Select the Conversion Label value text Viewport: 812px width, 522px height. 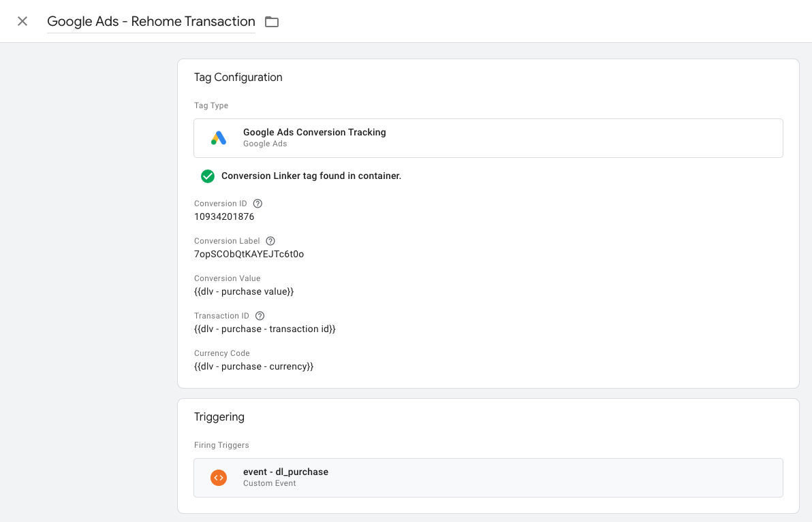tap(249, 255)
